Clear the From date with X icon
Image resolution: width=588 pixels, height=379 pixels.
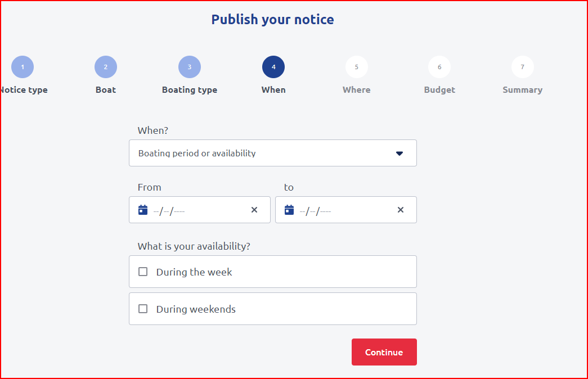(254, 210)
